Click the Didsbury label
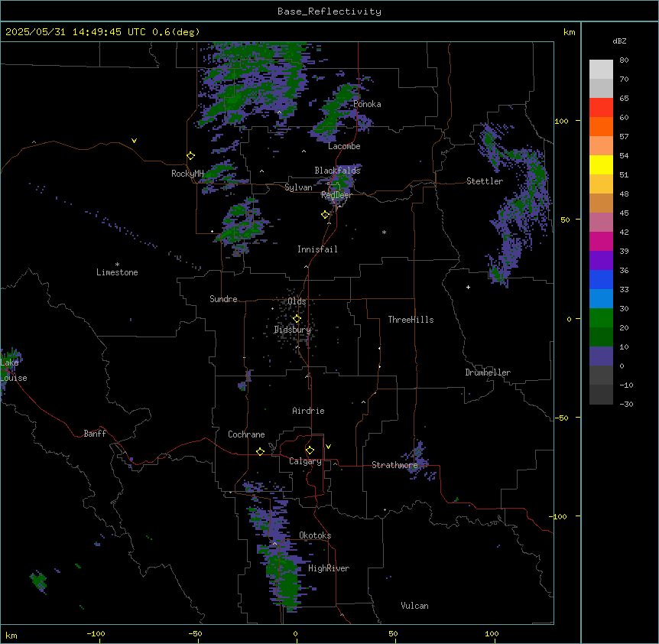 tap(293, 330)
